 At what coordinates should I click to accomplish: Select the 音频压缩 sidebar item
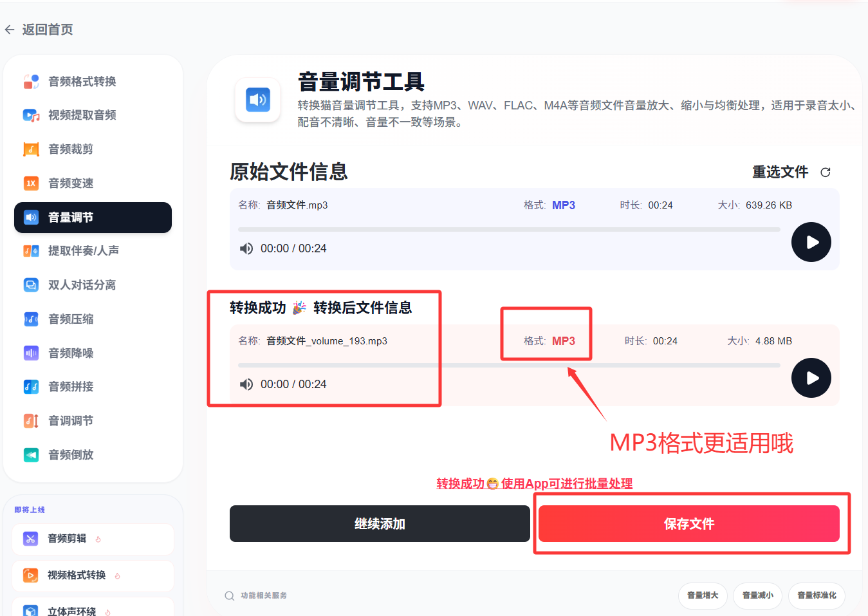[x=71, y=319]
